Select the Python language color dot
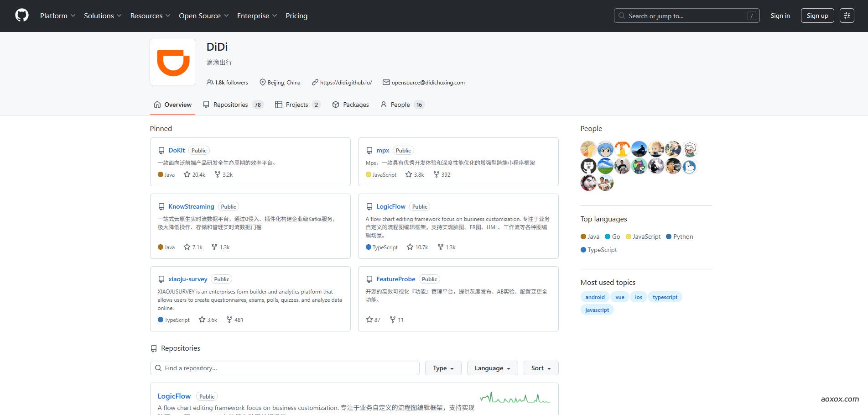This screenshot has height=415, width=868. point(669,236)
